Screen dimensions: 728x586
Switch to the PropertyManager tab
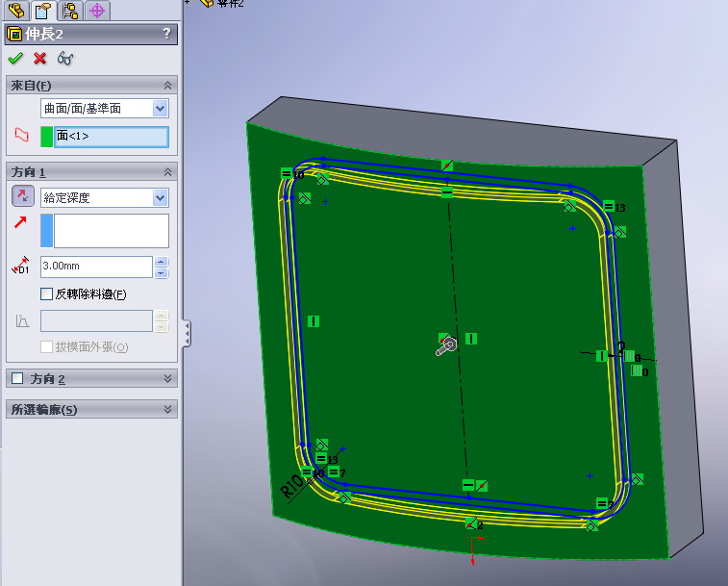[43, 11]
